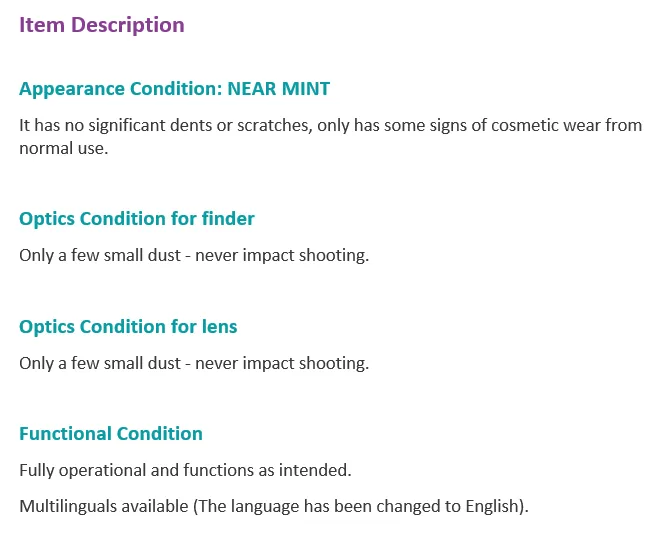This screenshot has height=552, width=669.
Task: Click the Item Description heading
Action: click(x=102, y=25)
